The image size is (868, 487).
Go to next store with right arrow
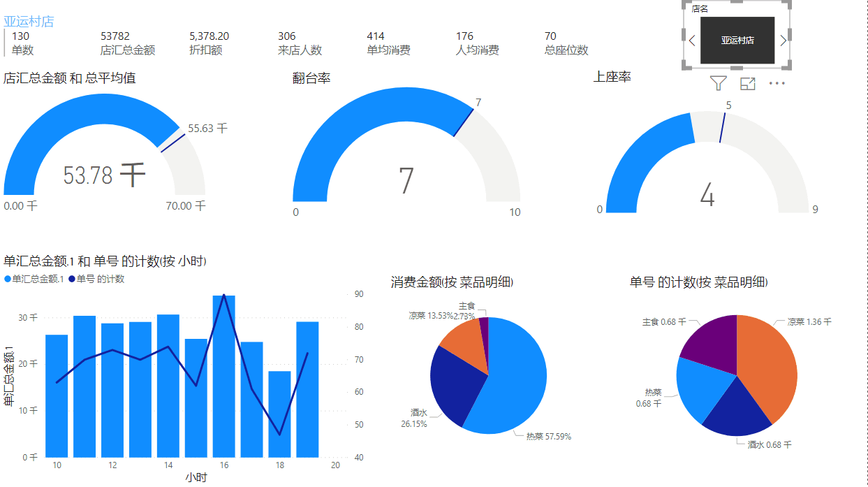click(783, 41)
